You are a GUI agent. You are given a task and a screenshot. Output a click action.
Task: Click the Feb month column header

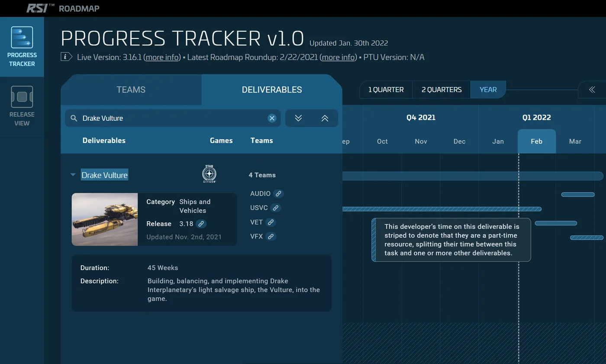coord(537,141)
